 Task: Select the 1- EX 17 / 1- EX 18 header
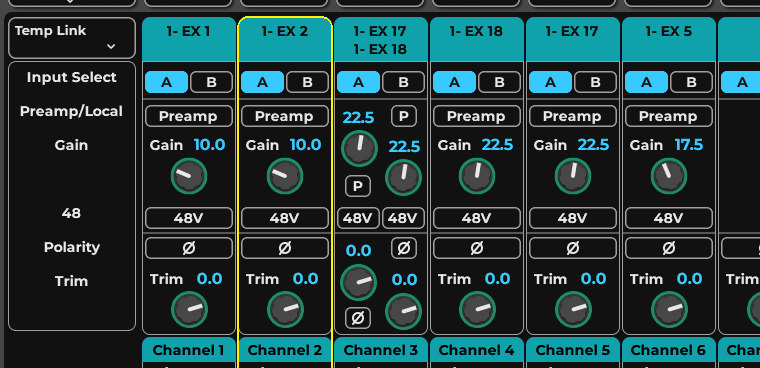(x=381, y=39)
